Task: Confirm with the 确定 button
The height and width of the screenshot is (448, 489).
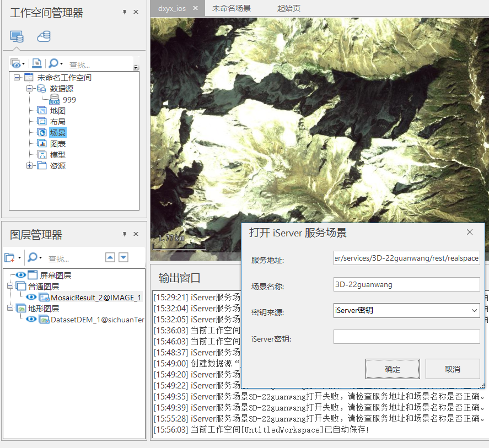Action: tap(393, 369)
